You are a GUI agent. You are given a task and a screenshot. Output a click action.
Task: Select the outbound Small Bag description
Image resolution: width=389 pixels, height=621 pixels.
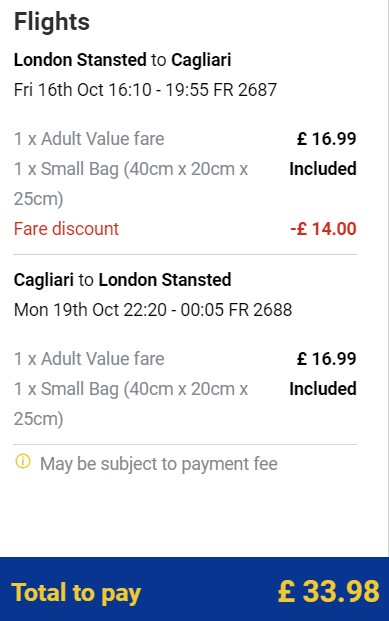click(131, 184)
